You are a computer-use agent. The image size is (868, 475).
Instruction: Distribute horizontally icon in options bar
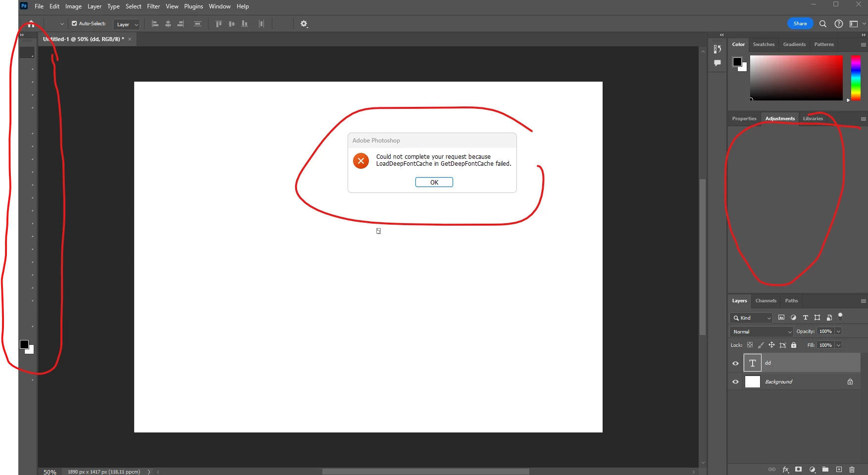tap(261, 24)
